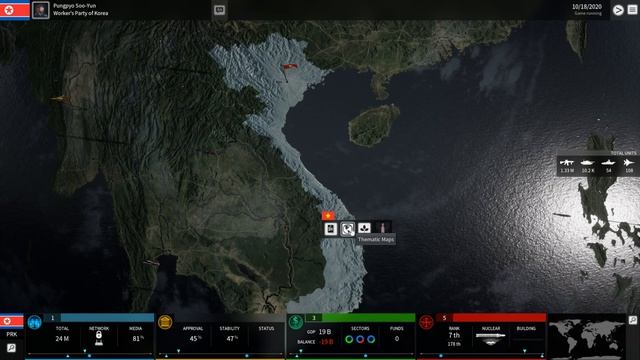The image size is (640, 360).
Task: Open the gold government building panel icon
Action: (165, 322)
